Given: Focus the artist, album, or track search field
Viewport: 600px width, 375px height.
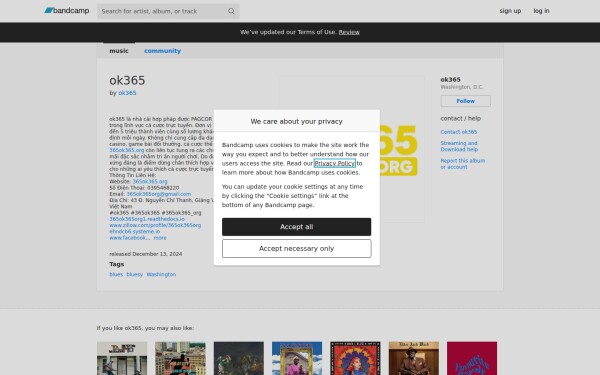Looking at the screenshot, I should (x=168, y=11).
